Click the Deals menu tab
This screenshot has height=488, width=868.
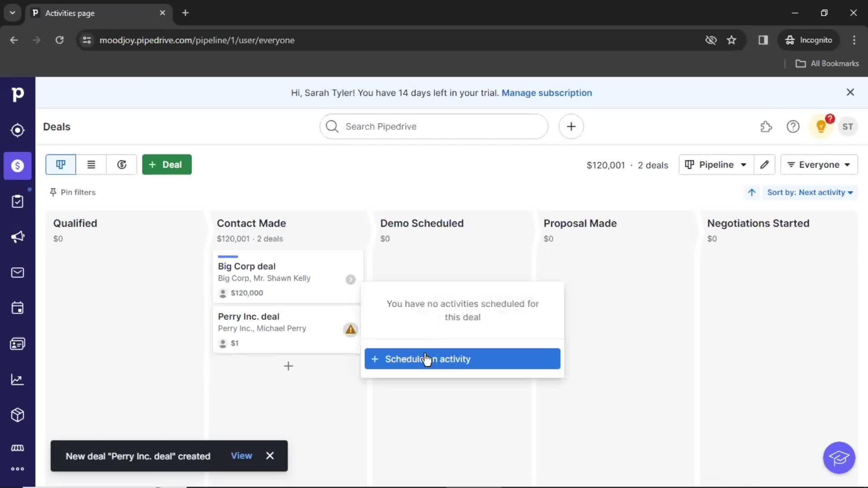[x=18, y=166]
